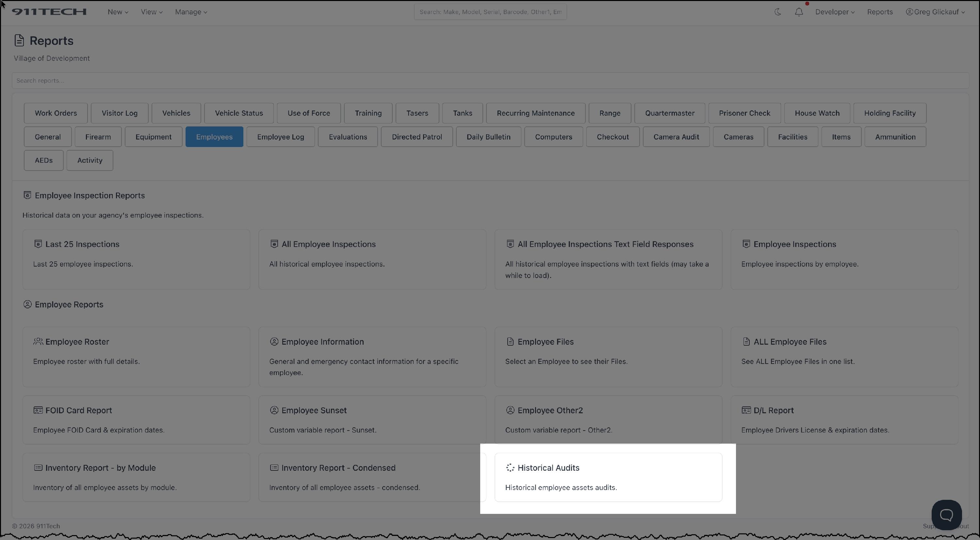
Task: Click the 911TECH logo
Action: coord(49,12)
